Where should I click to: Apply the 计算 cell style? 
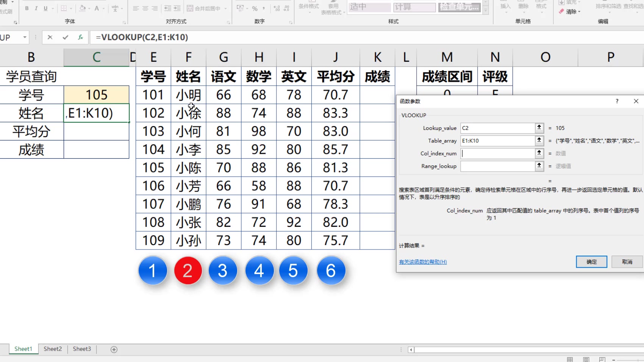(x=414, y=7)
